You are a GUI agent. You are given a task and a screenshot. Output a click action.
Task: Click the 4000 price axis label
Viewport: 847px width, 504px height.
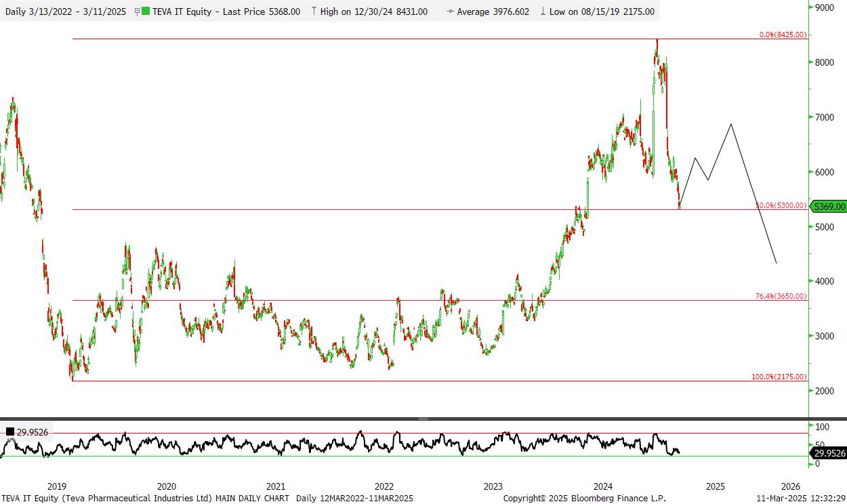coord(825,281)
